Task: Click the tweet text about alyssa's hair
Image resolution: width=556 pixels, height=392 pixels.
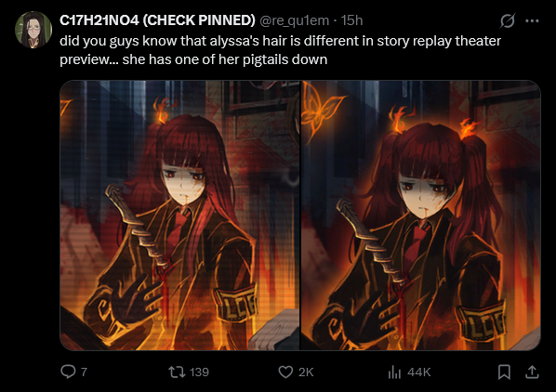Action: click(280, 50)
